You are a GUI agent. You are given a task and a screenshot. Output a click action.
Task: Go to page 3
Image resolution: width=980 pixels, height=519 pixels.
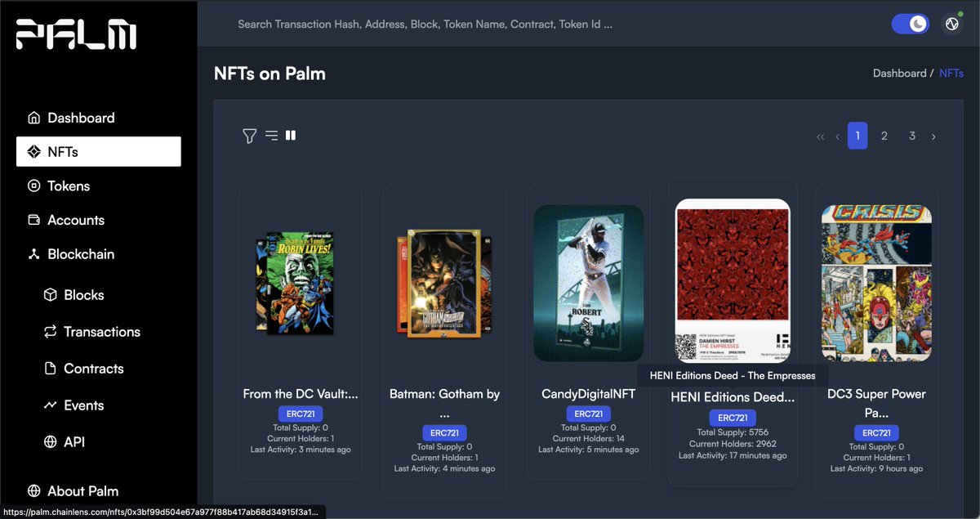pyautogui.click(x=912, y=136)
